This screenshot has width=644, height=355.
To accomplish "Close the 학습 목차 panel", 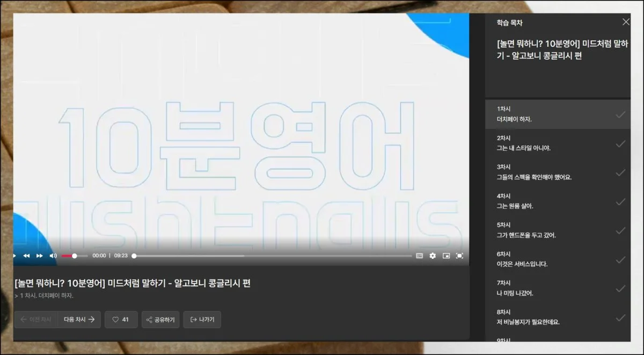I will pyautogui.click(x=626, y=22).
